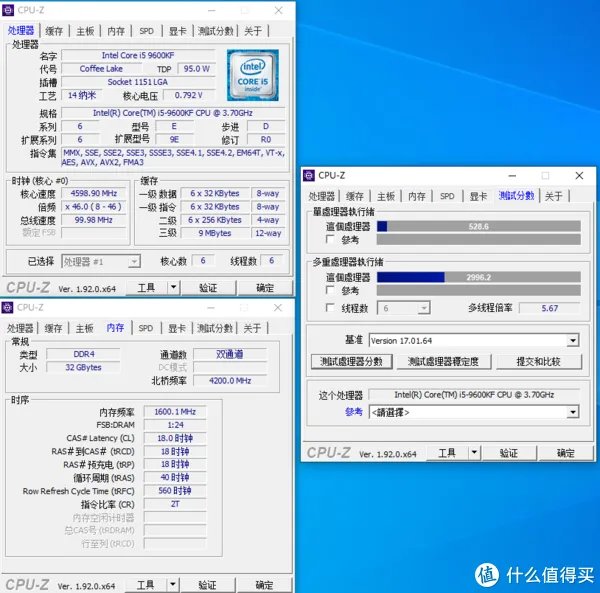Switch to 主板 tab in processor window
This screenshot has height=593, width=600.
[85, 31]
